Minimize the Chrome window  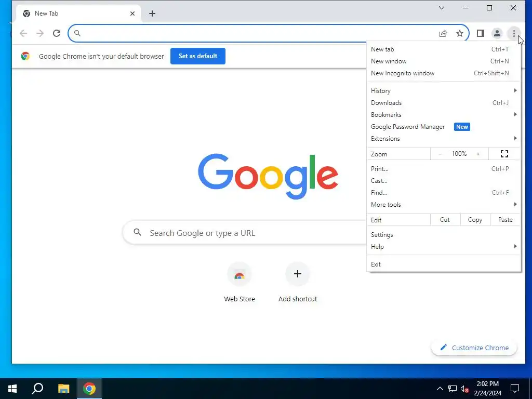(x=465, y=8)
